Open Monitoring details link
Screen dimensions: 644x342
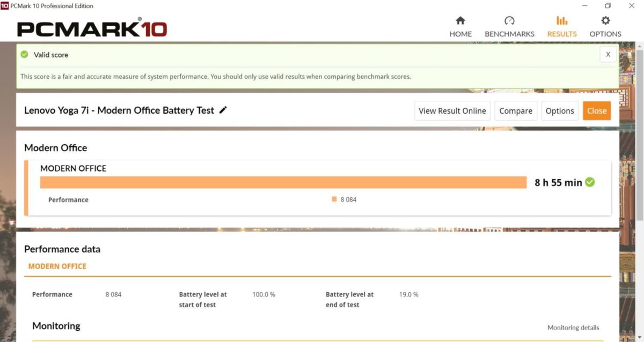[573, 328]
